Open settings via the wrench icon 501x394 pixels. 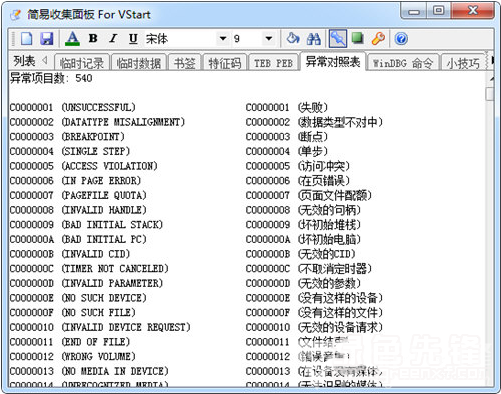tap(378, 39)
